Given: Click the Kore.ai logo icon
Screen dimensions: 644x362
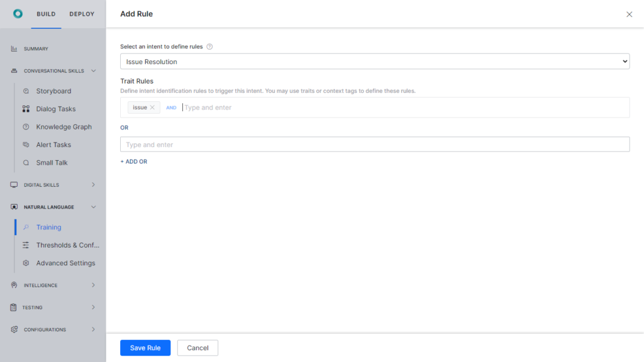Looking at the screenshot, I should tap(18, 14).
